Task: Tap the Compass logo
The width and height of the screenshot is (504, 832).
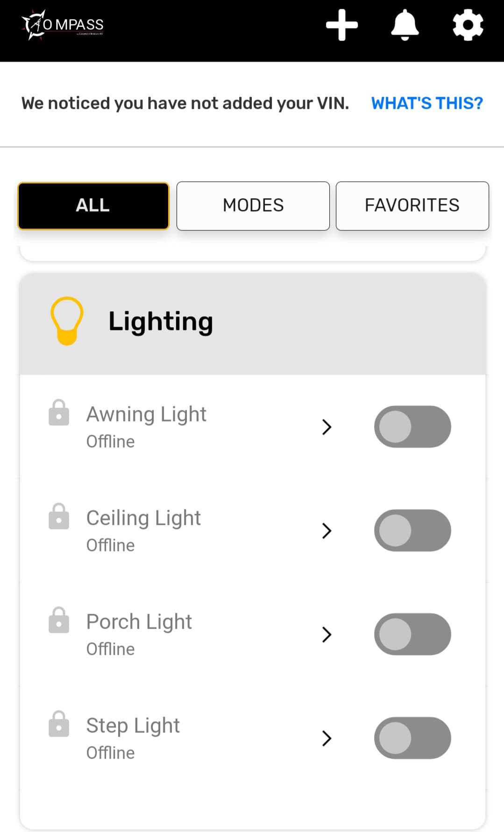Action: [x=62, y=25]
